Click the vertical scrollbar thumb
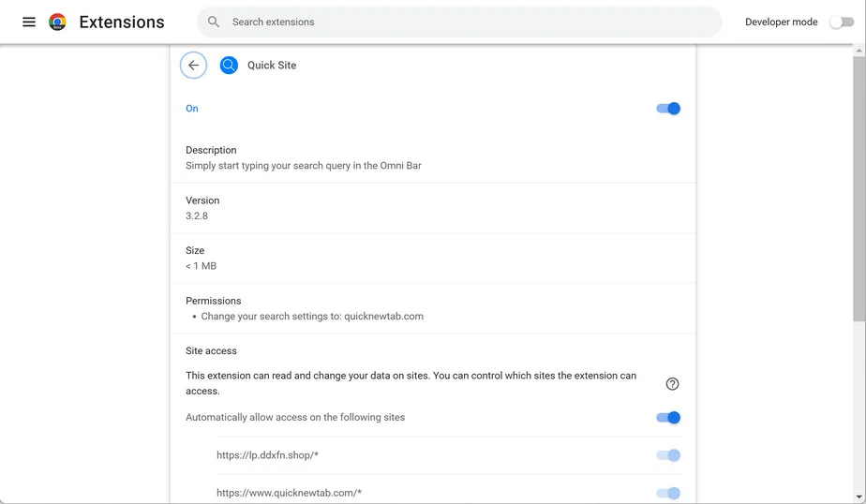The image size is (866, 504). click(x=859, y=189)
